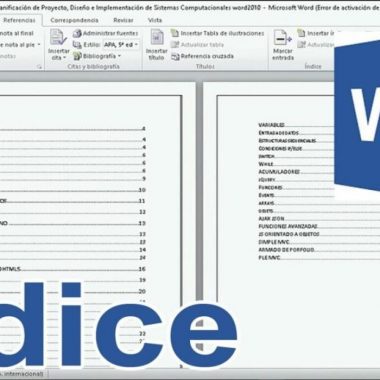Expand the nota al pie dropdown arrow
Image resolution: width=380 pixels, height=380 pixels.
[x=39, y=45]
